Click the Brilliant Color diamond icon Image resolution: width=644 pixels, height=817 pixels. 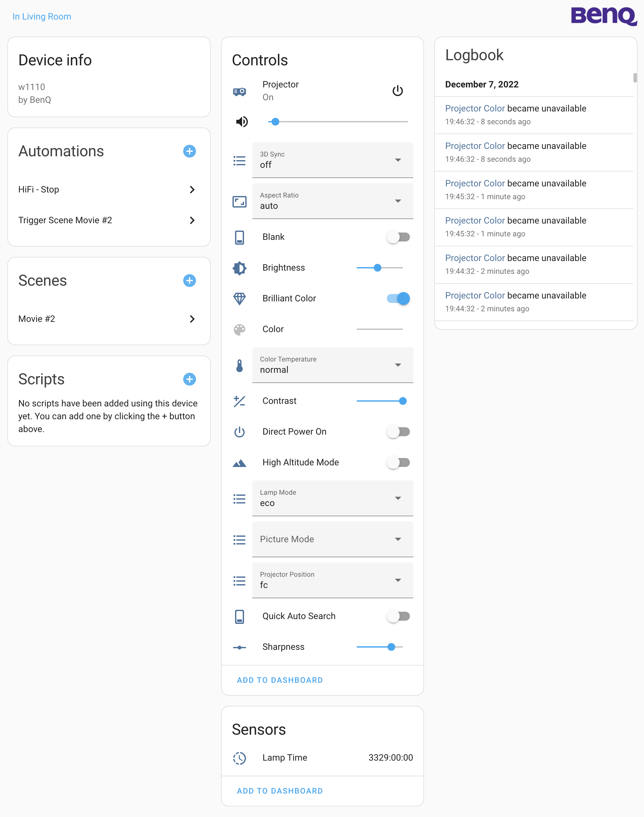click(240, 298)
